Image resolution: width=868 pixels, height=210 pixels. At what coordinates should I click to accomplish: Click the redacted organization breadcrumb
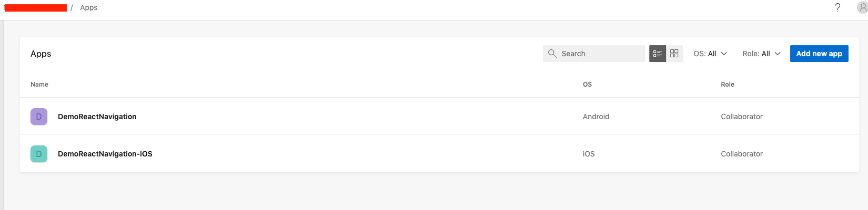click(x=36, y=7)
